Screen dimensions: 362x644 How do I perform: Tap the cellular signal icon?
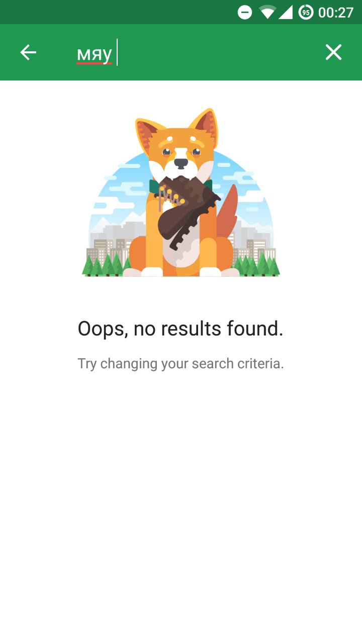[x=286, y=12]
